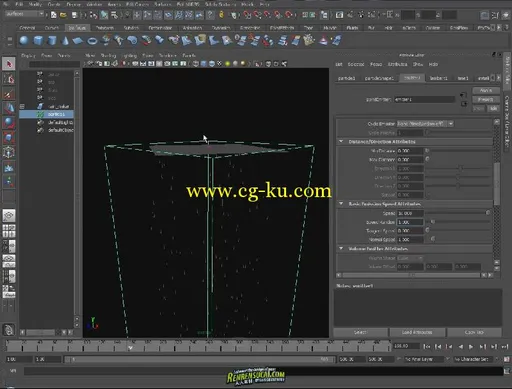The image size is (512, 389).
Task: Activate the Universal Manipulator tool
Action: click(9, 152)
